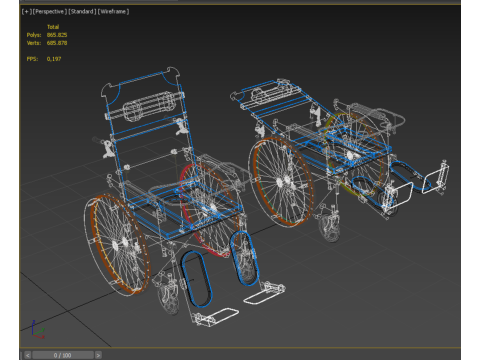Viewport: 480px width, 360px height.
Task: Open the Perspective point-of-view viewport menu
Action: pos(49,12)
